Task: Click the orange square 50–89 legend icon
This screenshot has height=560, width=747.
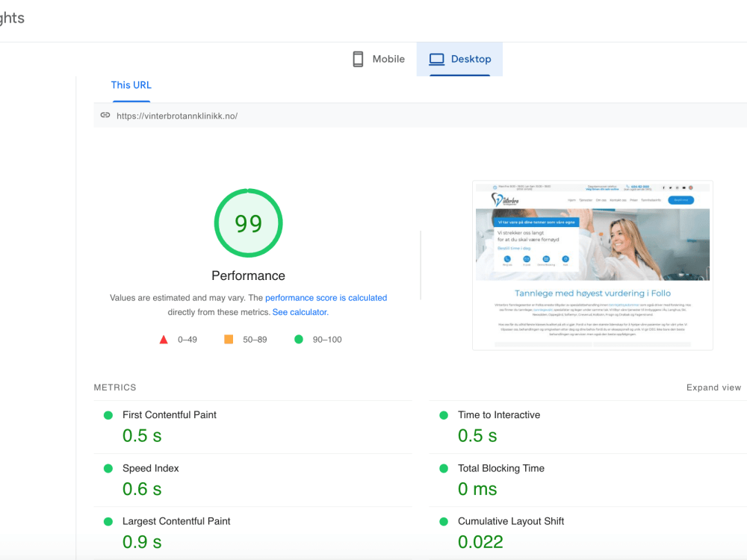Action: pyautogui.click(x=229, y=339)
